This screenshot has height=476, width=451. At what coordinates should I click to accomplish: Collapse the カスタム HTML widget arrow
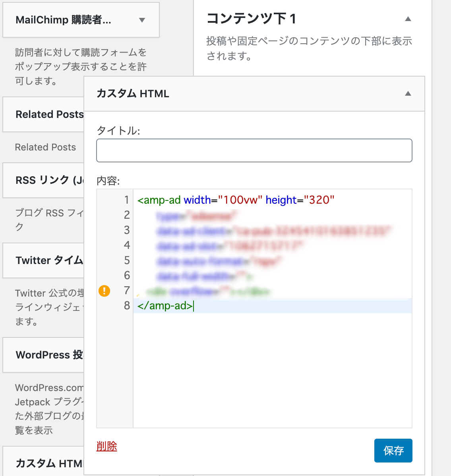(408, 94)
